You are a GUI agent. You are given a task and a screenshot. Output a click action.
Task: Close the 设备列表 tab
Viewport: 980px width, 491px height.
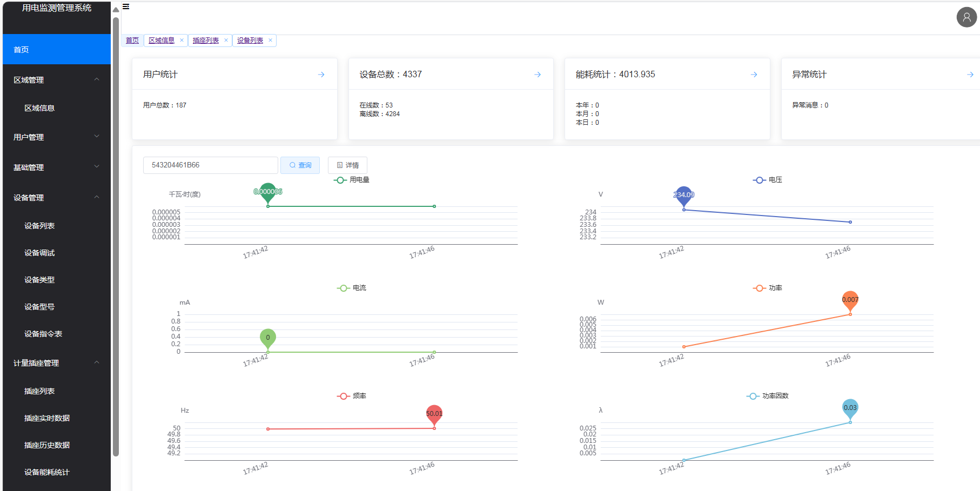pyautogui.click(x=270, y=41)
